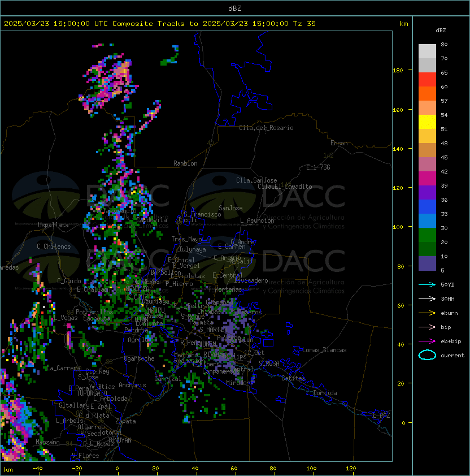Viewport: 470px width, 476px height.
Task: Click the 'L_PAZ' label
Action: pyautogui.click(x=381, y=416)
